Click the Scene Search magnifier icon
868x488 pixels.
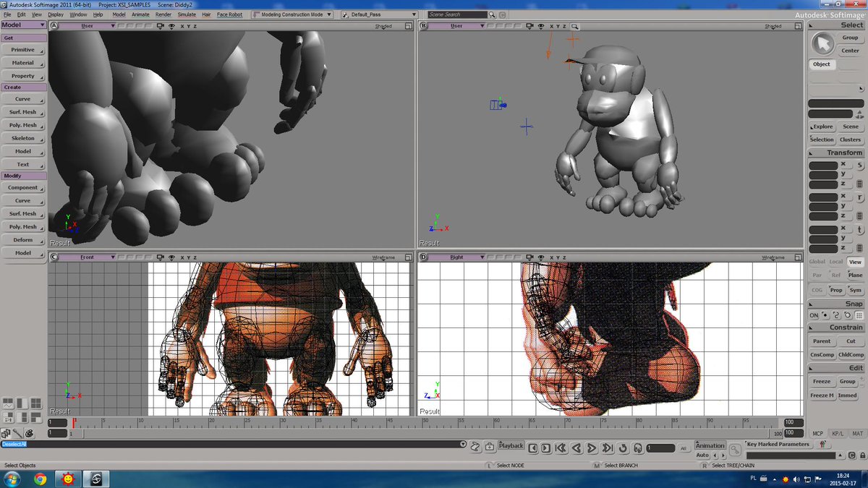pos(493,14)
